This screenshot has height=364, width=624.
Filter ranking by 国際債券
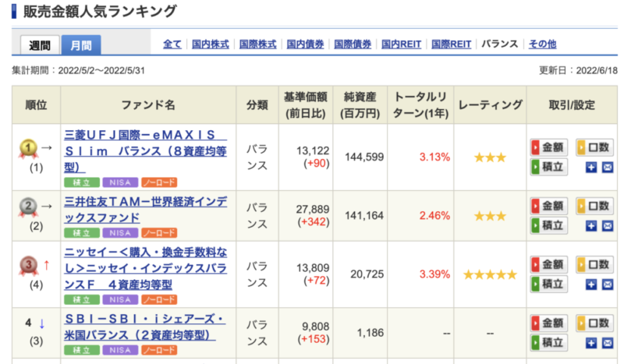pos(353,44)
